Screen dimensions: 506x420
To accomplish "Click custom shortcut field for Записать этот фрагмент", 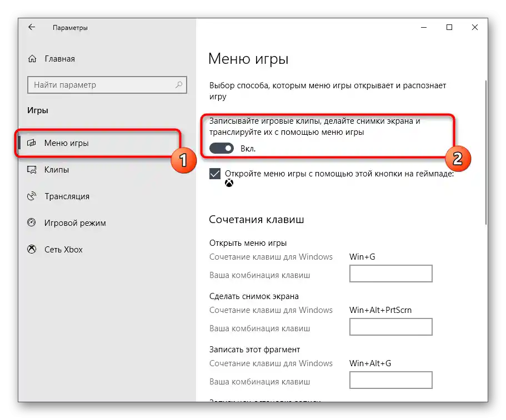I will (391, 379).
